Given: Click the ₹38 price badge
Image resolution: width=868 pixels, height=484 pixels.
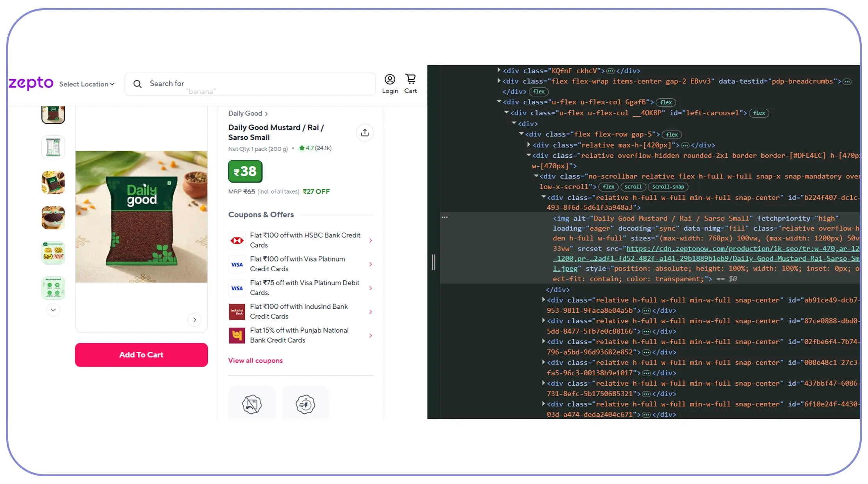Looking at the screenshot, I should click(x=245, y=171).
